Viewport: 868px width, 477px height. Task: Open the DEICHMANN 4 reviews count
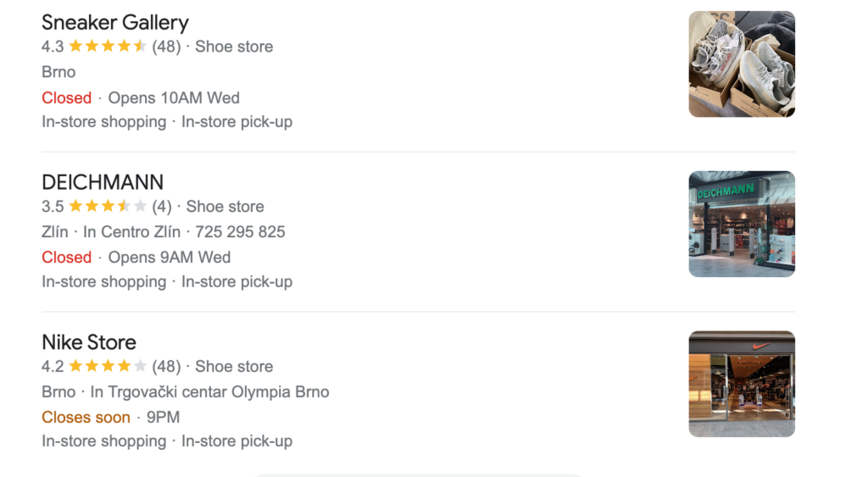coord(162,207)
